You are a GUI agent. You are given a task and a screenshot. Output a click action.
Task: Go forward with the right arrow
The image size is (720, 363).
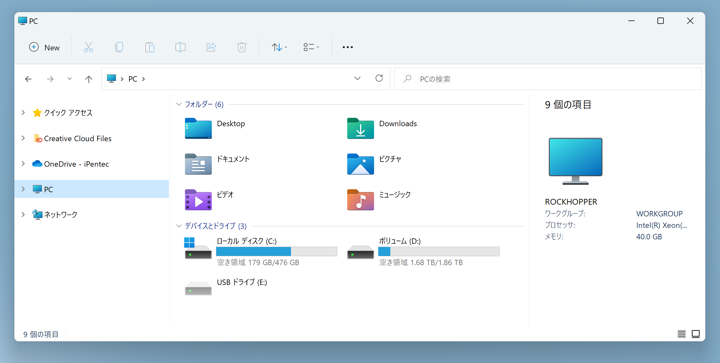click(50, 79)
